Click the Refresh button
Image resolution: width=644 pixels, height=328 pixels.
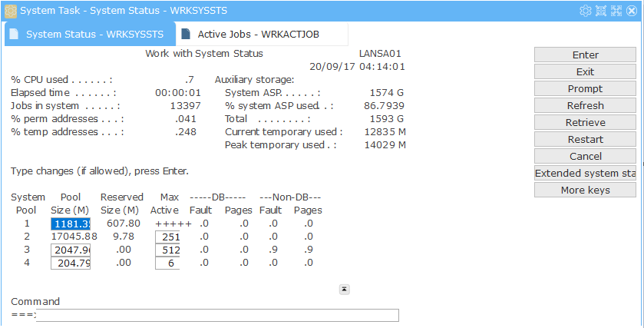coord(585,106)
